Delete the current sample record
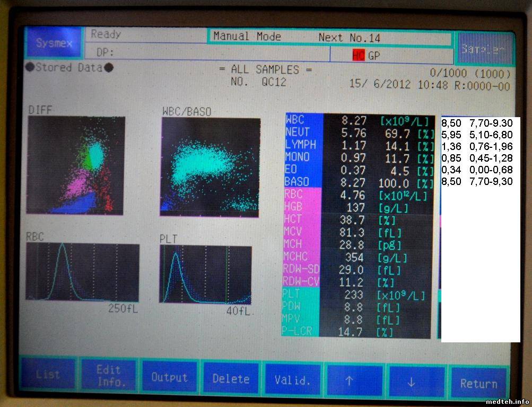532x407 pixels. [231, 378]
